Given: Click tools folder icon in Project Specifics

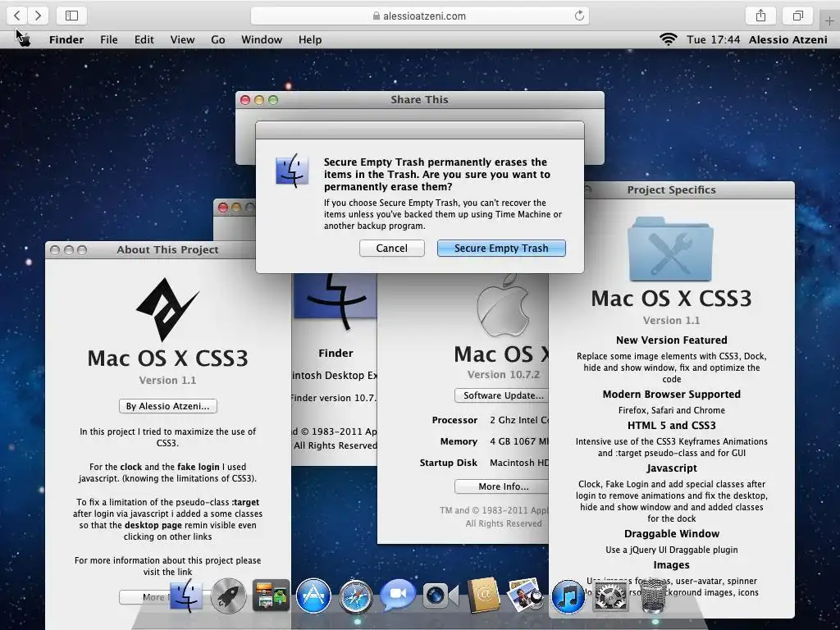Looking at the screenshot, I should (x=671, y=249).
